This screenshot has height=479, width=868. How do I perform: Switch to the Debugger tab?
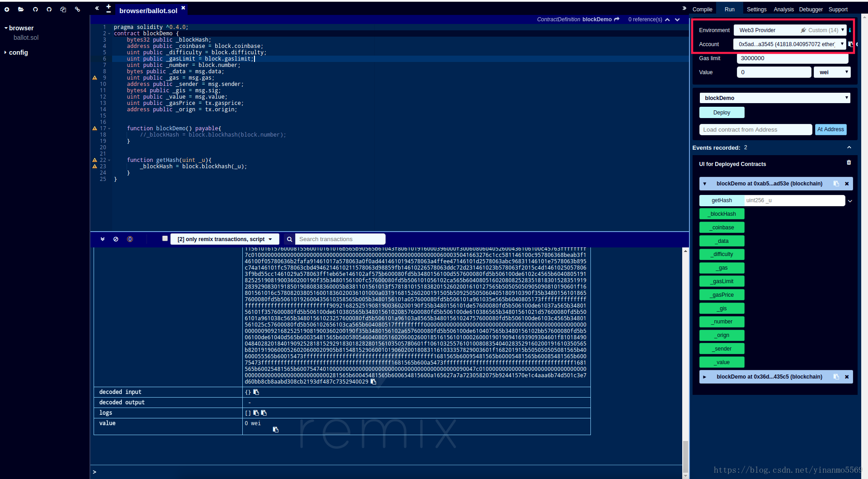(811, 9)
